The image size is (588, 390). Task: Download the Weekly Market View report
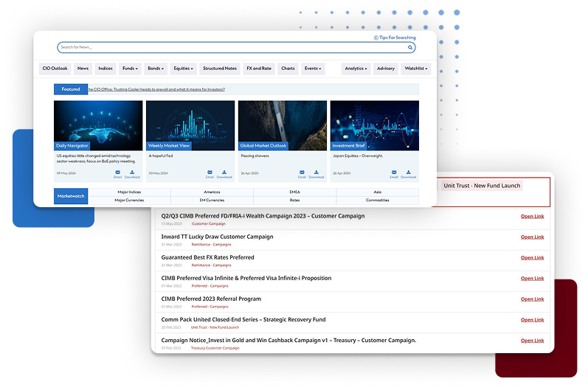point(224,174)
